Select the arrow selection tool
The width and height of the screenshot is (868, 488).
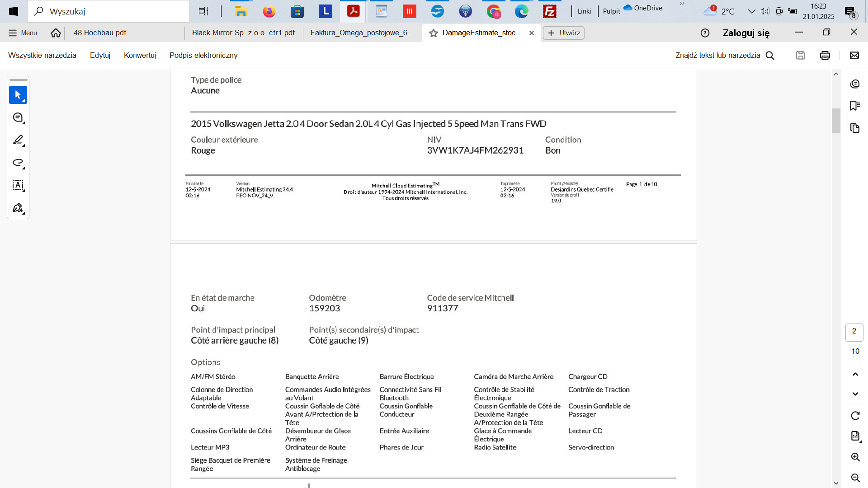18,95
